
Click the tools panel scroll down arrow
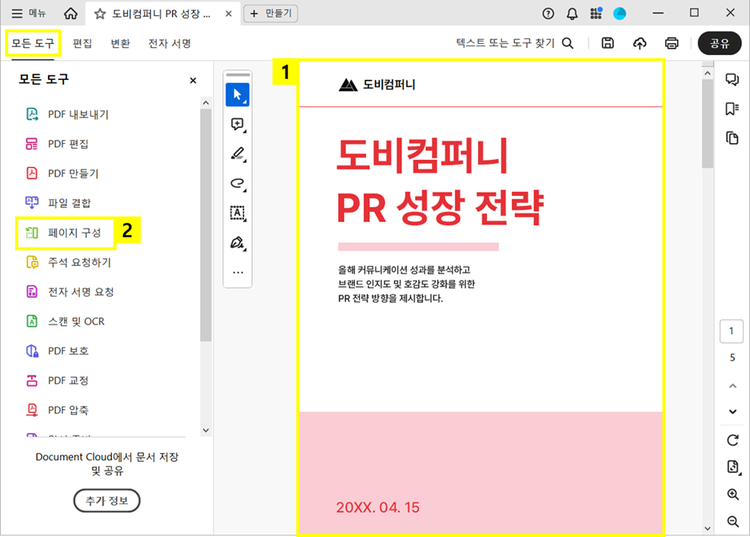206,430
